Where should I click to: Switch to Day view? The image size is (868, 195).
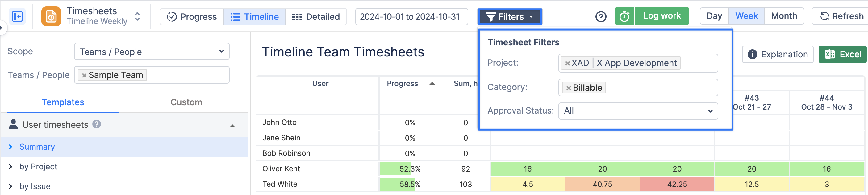pyautogui.click(x=714, y=16)
